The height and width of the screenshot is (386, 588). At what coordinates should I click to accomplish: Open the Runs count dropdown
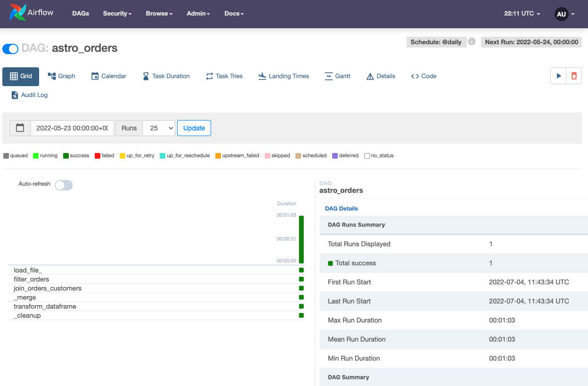pos(159,128)
